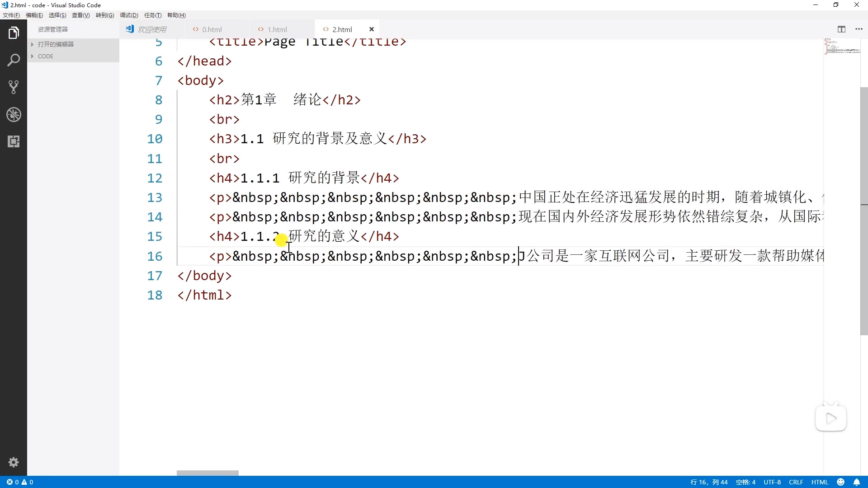This screenshot has height=488, width=868.
Task: Click the horizontal scrollbar thumb
Action: 208,473
